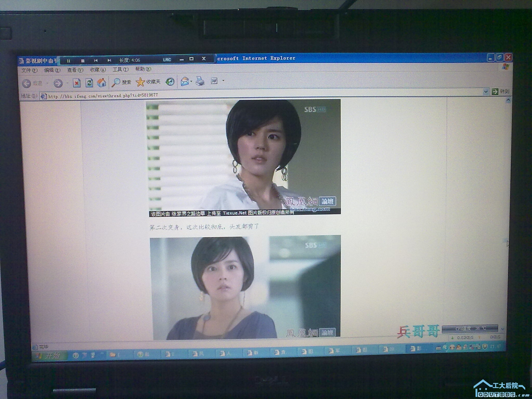This screenshot has width=532, height=399.
Task: Click the scrollbar down arrow
Action: pyautogui.click(x=503, y=329)
